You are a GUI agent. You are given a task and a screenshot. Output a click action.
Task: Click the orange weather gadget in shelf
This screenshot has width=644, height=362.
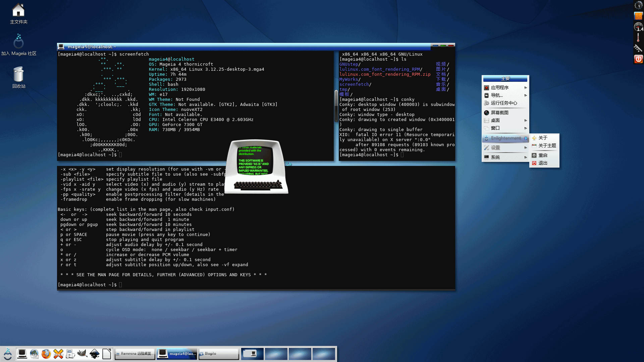[x=638, y=16]
